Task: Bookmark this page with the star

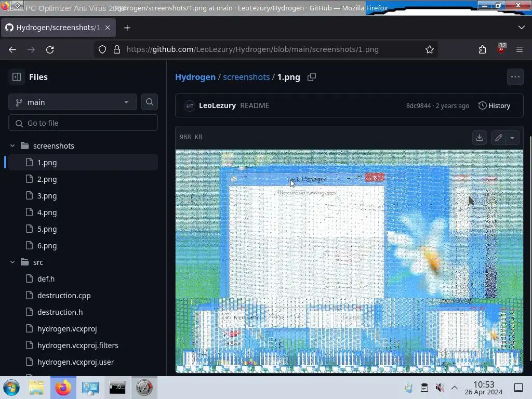Action: pos(430,49)
